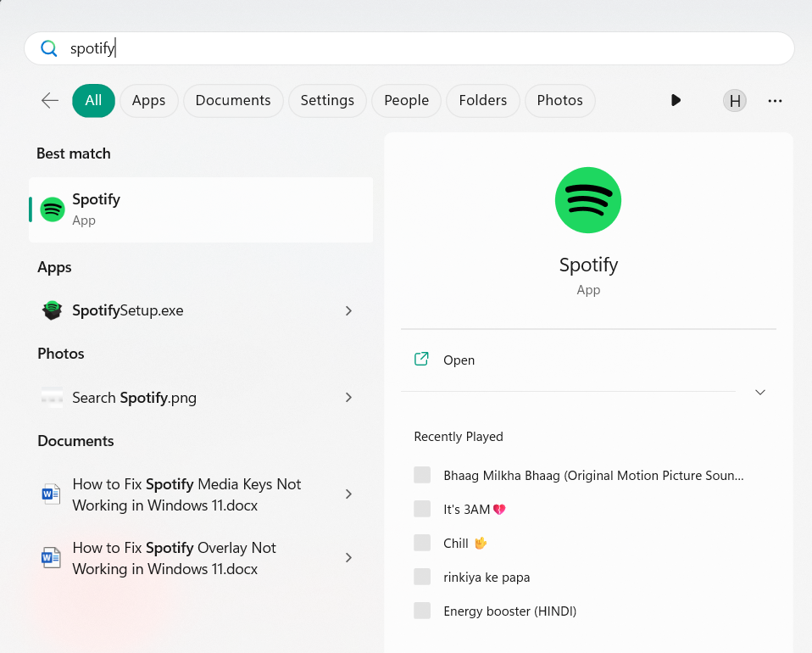This screenshot has height=653, width=812.
Task: Click the play arrow icon beside filters
Action: 676,100
